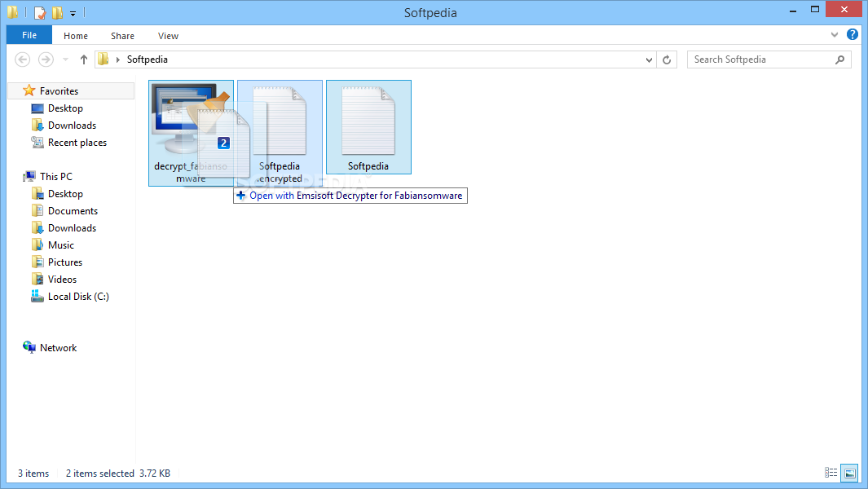Image resolution: width=868 pixels, height=489 pixels.
Task: Open Downloads under This PC
Action: pyautogui.click(x=72, y=228)
